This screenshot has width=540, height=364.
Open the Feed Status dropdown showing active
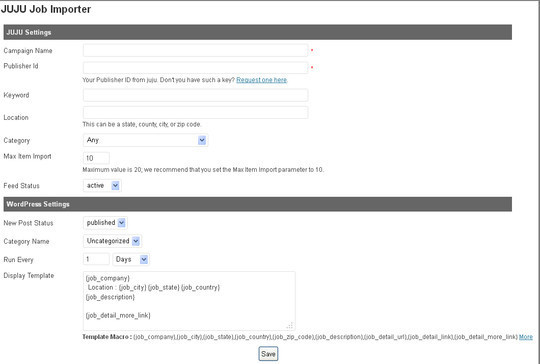[102, 186]
